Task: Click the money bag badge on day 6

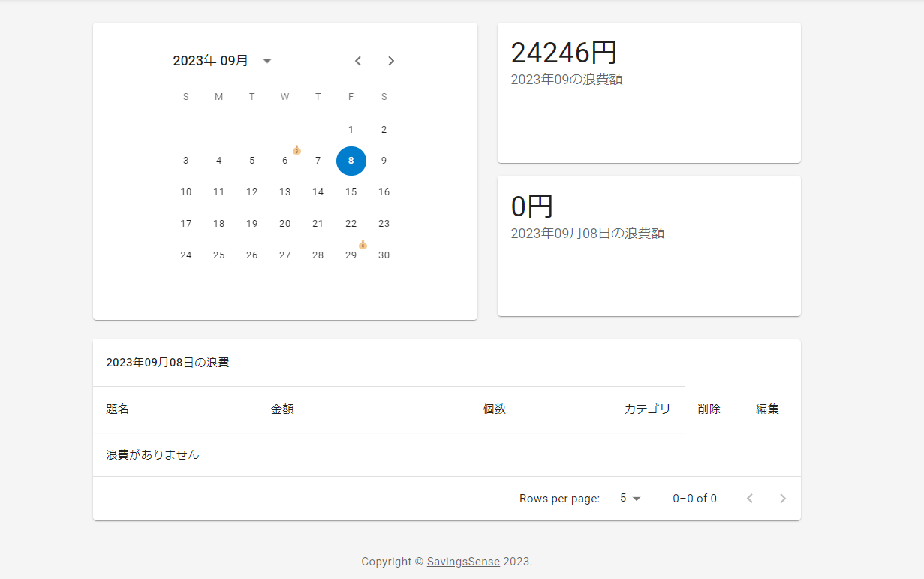Action: [x=296, y=150]
